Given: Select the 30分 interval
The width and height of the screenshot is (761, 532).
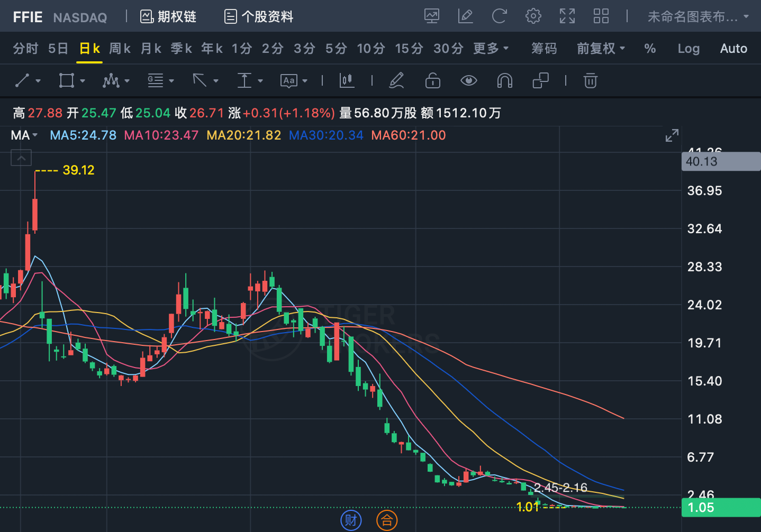Looking at the screenshot, I should [x=449, y=49].
